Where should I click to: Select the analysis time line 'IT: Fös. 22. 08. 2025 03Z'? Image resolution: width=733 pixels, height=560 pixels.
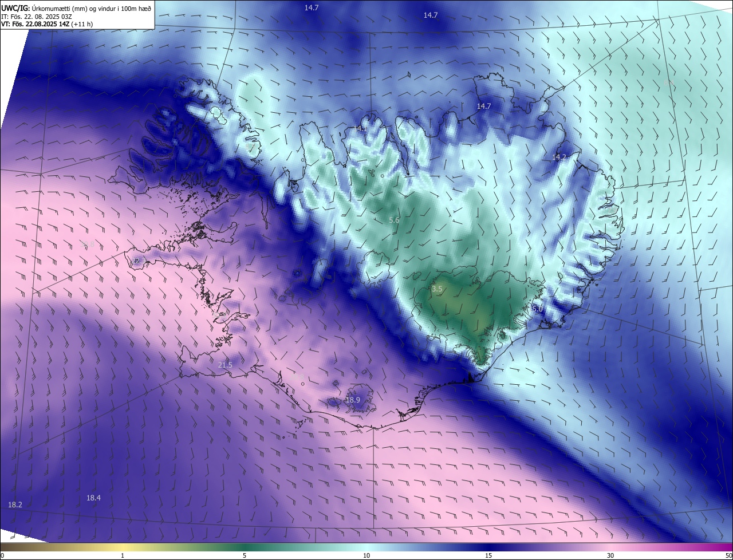(x=36, y=16)
